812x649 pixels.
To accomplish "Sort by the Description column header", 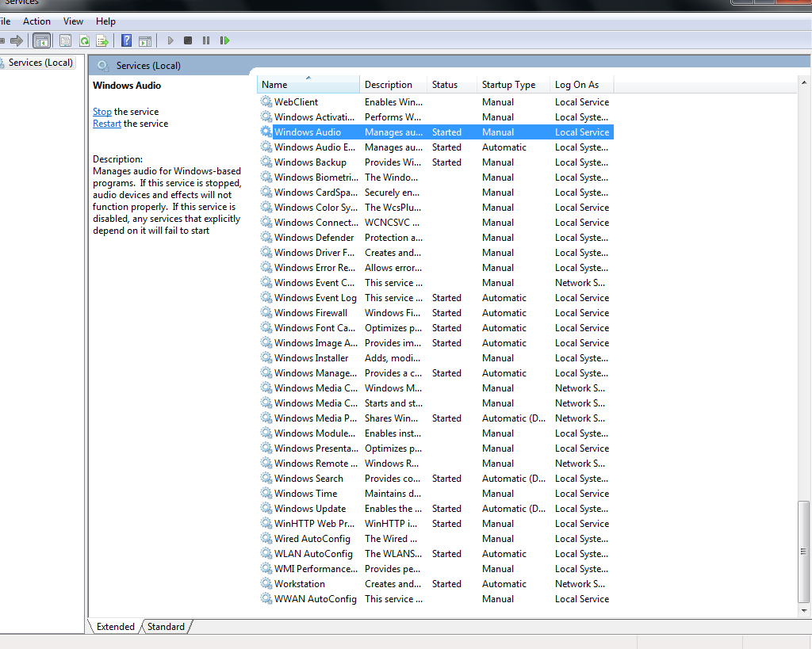I will (x=393, y=84).
